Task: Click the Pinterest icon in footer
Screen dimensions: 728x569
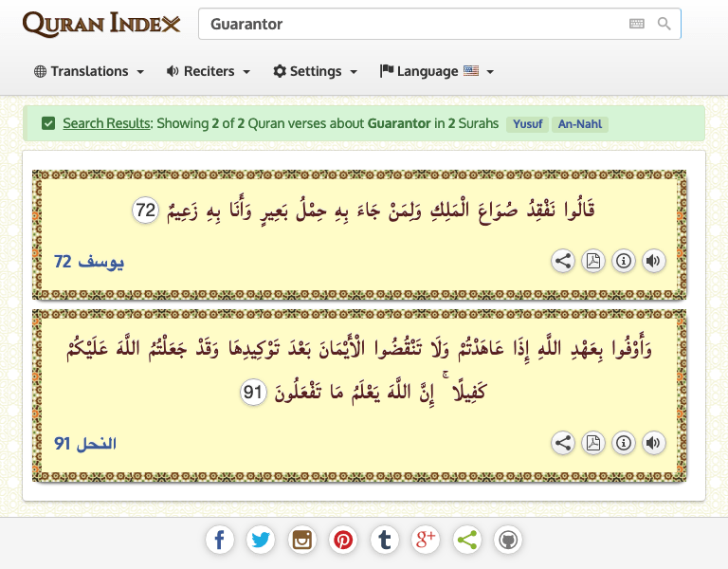Action: pos(343,541)
